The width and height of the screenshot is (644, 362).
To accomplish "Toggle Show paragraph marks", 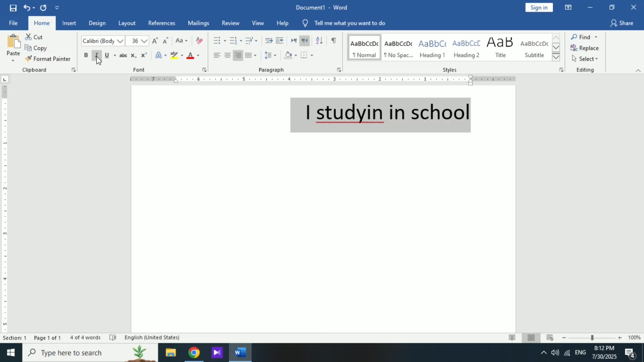I will pyautogui.click(x=334, y=41).
